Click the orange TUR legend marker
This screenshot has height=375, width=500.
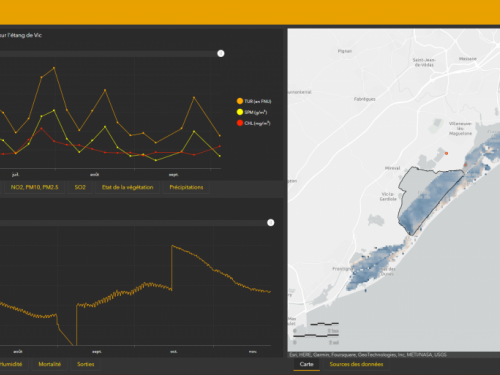tap(240, 101)
